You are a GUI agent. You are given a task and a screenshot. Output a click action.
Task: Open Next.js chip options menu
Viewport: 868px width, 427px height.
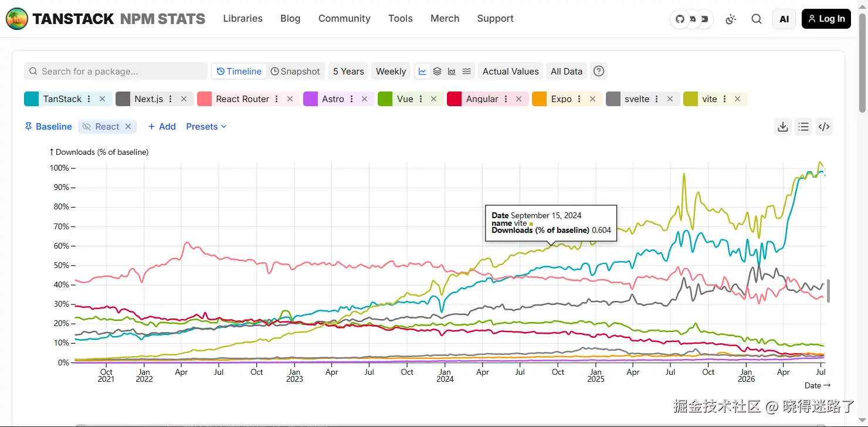pos(171,99)
